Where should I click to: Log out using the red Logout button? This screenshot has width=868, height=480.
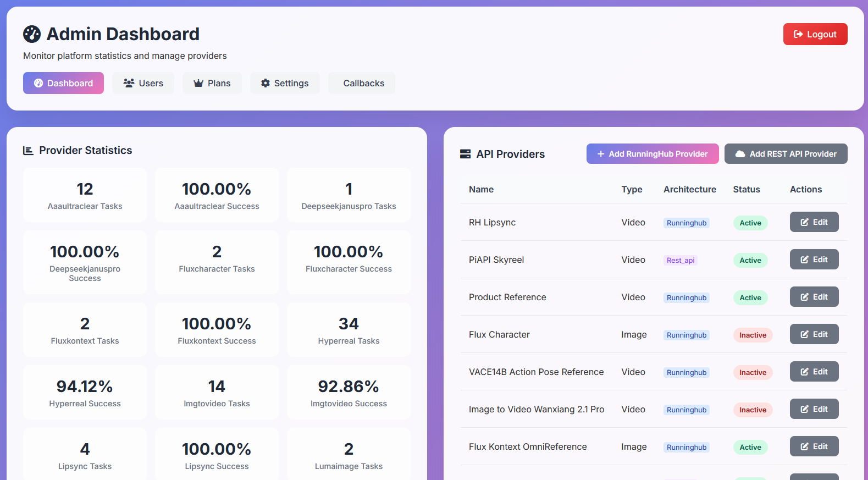(815, 34)
